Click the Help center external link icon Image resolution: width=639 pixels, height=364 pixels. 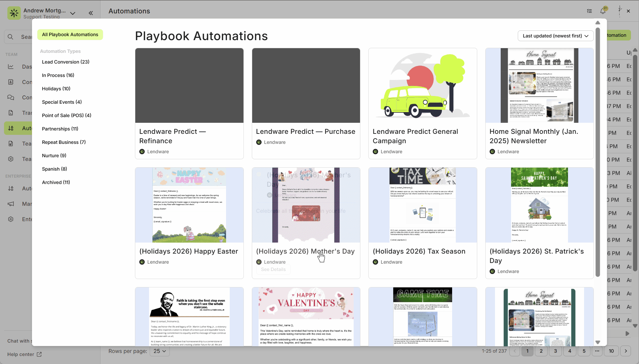[39, 354]
